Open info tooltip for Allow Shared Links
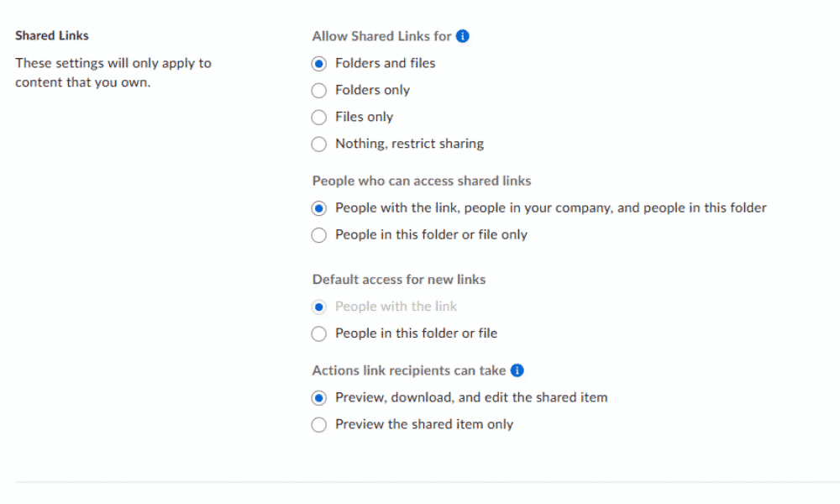This screenshot has width=840, height=504. 462,36
